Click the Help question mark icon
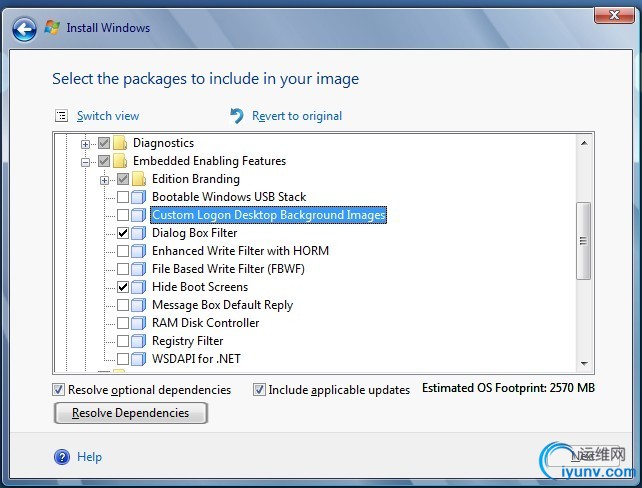The width and height of the screenshot is (642, 488). pos(62,456)
